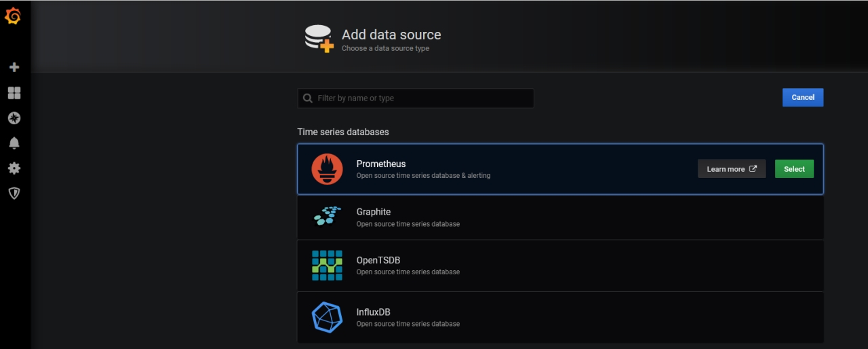Focus the Filter by name or type field

tap(416, 98)
